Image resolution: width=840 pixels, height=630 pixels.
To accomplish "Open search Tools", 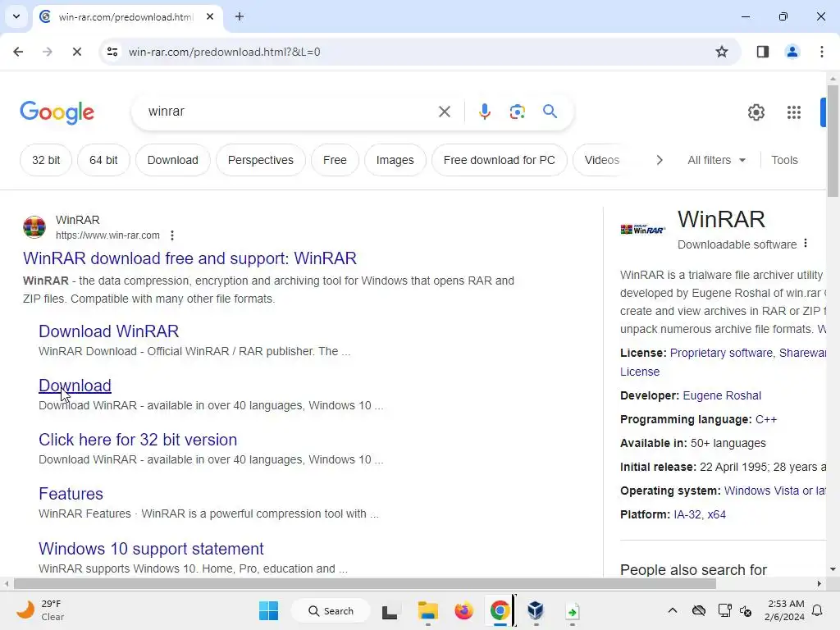I will pyautogui.click(x=784, y=160).
